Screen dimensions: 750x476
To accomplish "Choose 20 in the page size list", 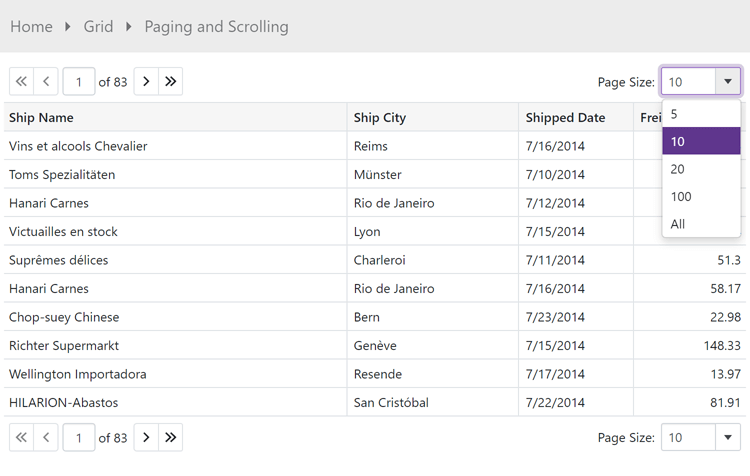I will tap(701, 169).
